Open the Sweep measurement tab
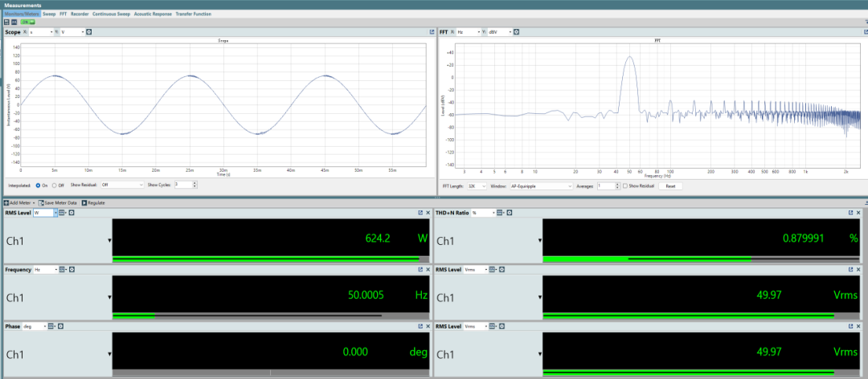This screenshot has height=379, width=868. coord(49,14)
